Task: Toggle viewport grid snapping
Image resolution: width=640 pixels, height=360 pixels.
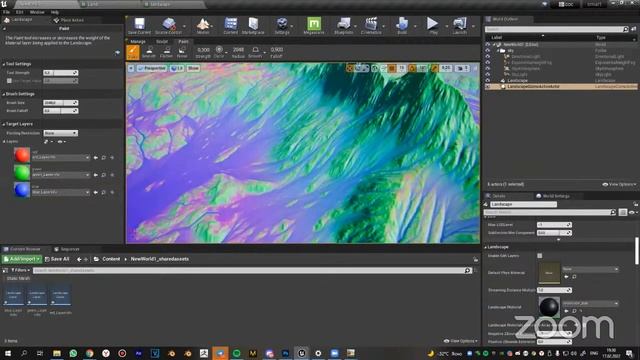Action: 392,68
